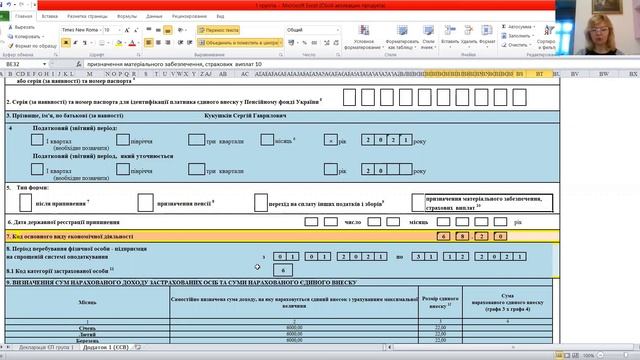Toggle Bold formatting
This screenshot has height=360, width=640.
coord(66,42)
